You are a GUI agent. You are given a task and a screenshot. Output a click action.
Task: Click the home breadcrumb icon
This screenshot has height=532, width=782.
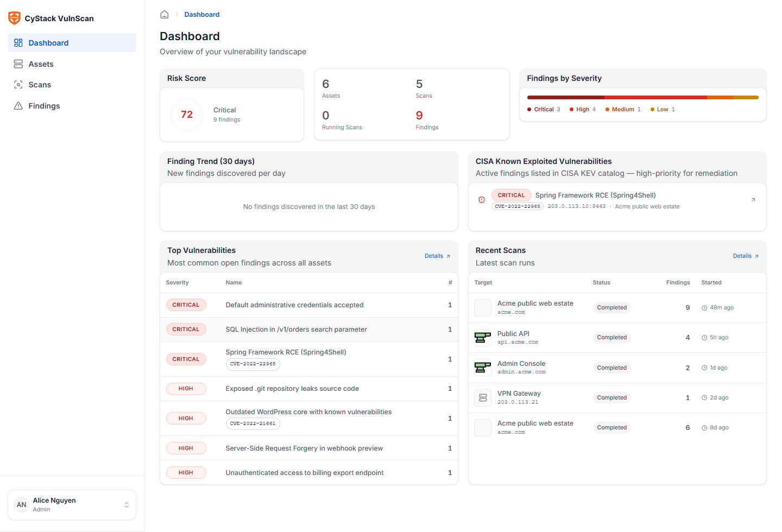tap(165, 15)
